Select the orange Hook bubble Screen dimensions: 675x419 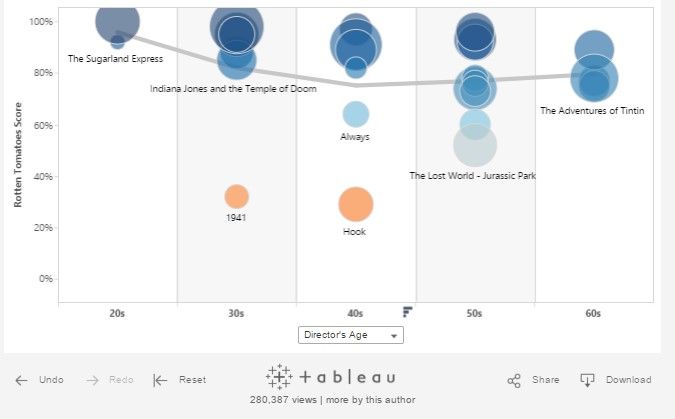coord(355,205)
